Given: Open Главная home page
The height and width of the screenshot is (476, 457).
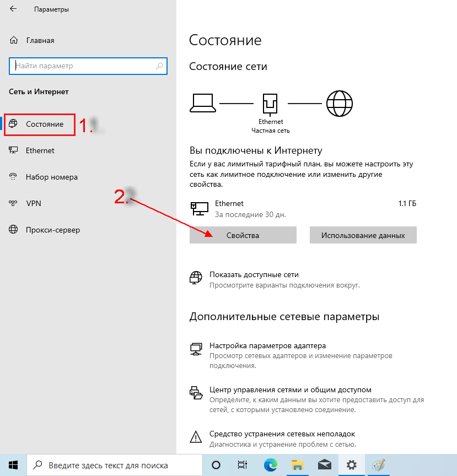Looking at the screenshot, I should click(40, 41).
